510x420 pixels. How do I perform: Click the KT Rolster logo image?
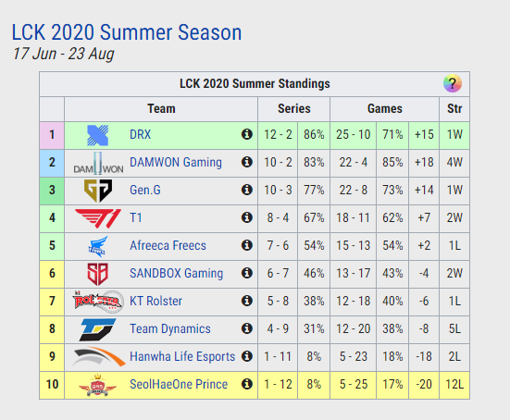point(98,302)
